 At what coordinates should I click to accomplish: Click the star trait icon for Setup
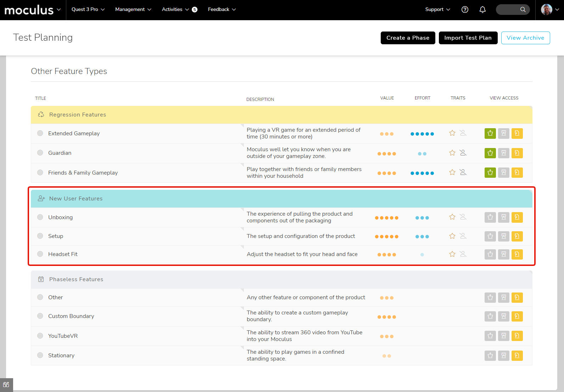[452, 236]
